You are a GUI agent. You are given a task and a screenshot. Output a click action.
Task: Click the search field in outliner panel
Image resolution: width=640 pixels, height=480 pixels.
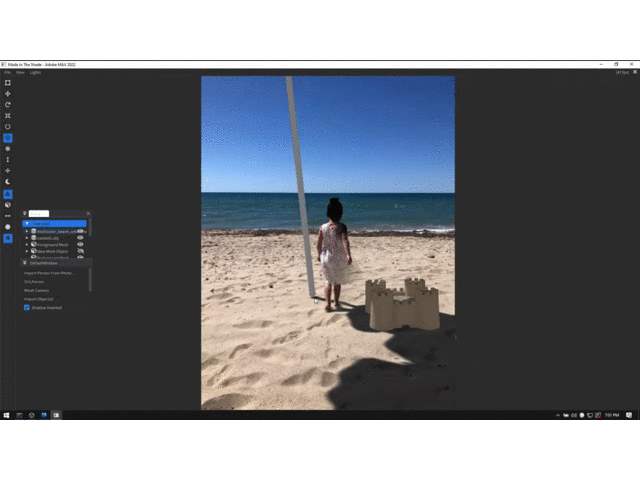39,213
